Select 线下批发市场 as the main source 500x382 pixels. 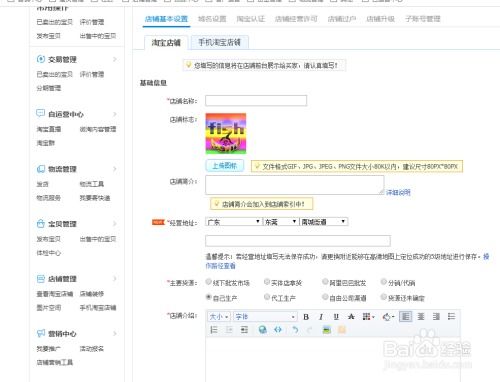click(209, 282)
